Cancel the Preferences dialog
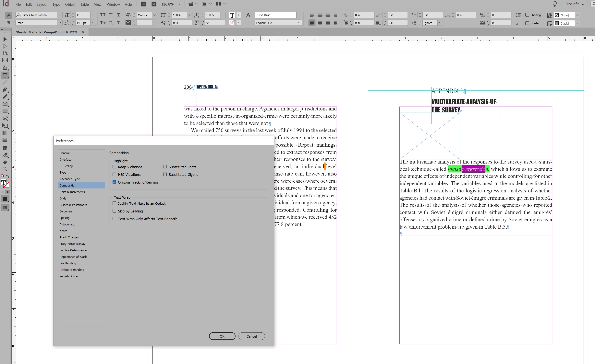This screenshot has width=595, height=364. point(251,336)
